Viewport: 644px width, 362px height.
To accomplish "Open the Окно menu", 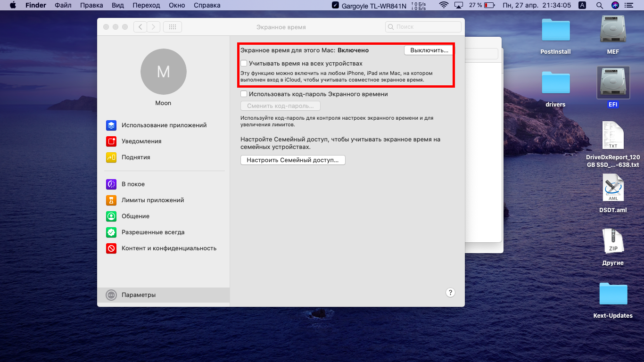I will pyautogui.click(x=177, y=5).
